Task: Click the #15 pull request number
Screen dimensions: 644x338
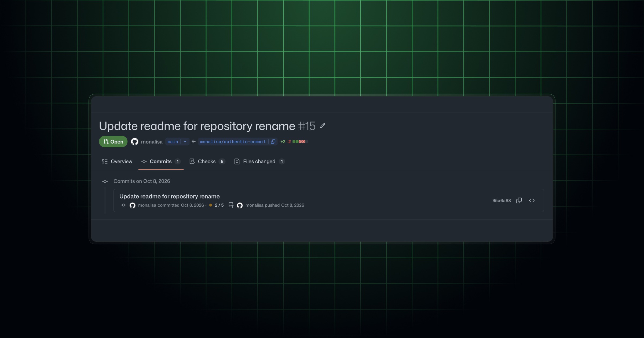Action: (307, 126)
